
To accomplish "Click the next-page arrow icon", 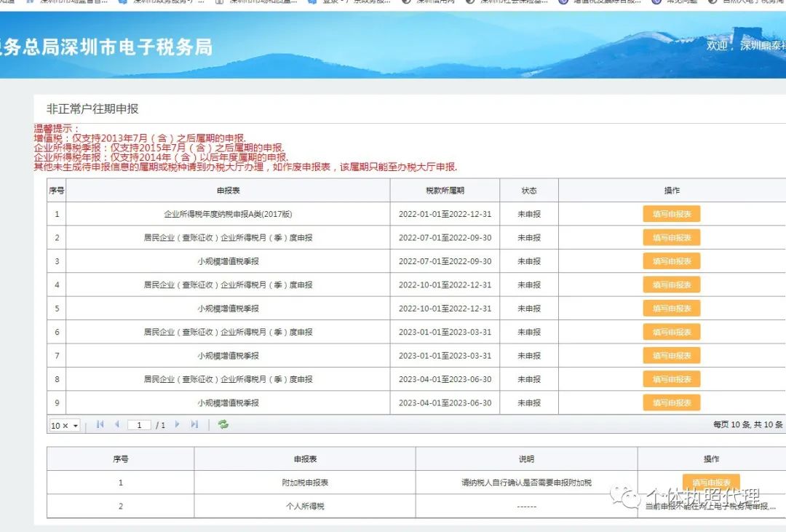I will [175, 425].
